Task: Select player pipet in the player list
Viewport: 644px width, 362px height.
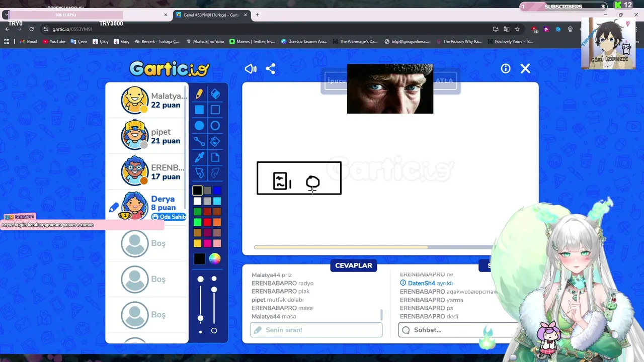Action: 147,136
